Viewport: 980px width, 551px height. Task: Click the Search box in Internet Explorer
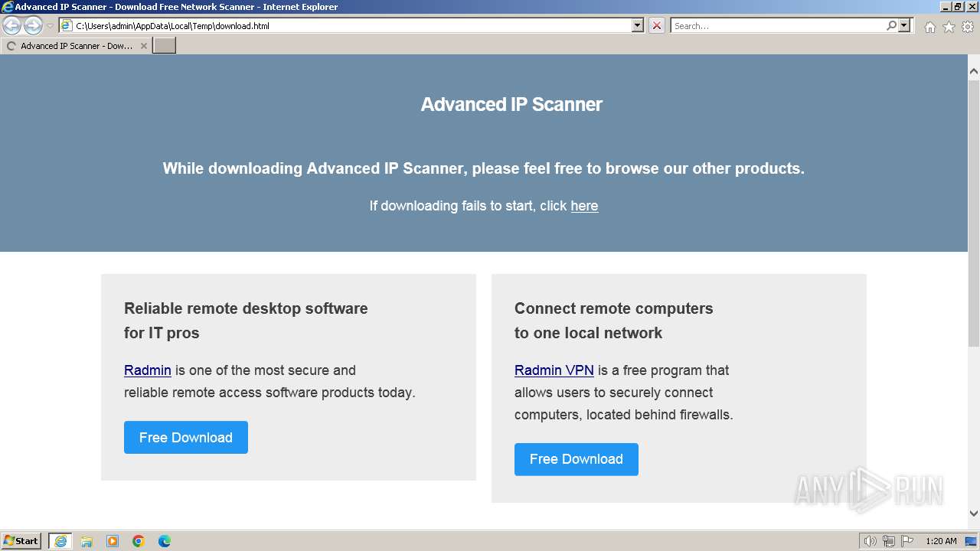pyautogui.click(x=777, y=25)
